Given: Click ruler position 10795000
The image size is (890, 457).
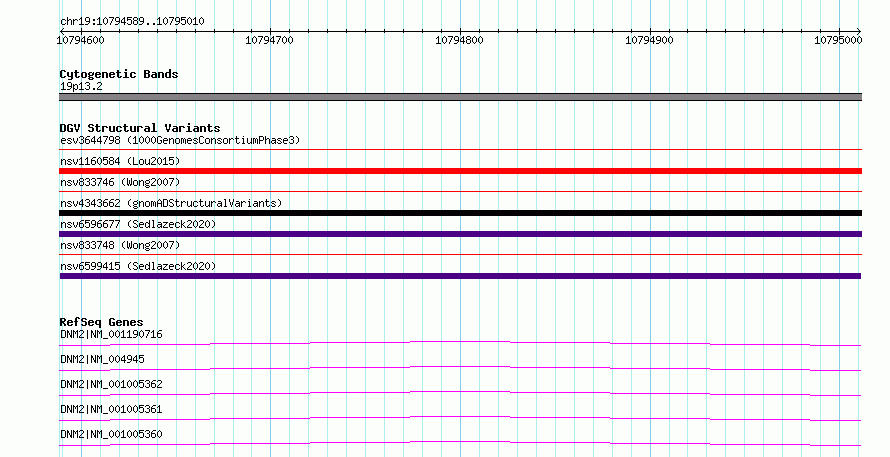Looking at the screenshot, I should tap(838, 40).
